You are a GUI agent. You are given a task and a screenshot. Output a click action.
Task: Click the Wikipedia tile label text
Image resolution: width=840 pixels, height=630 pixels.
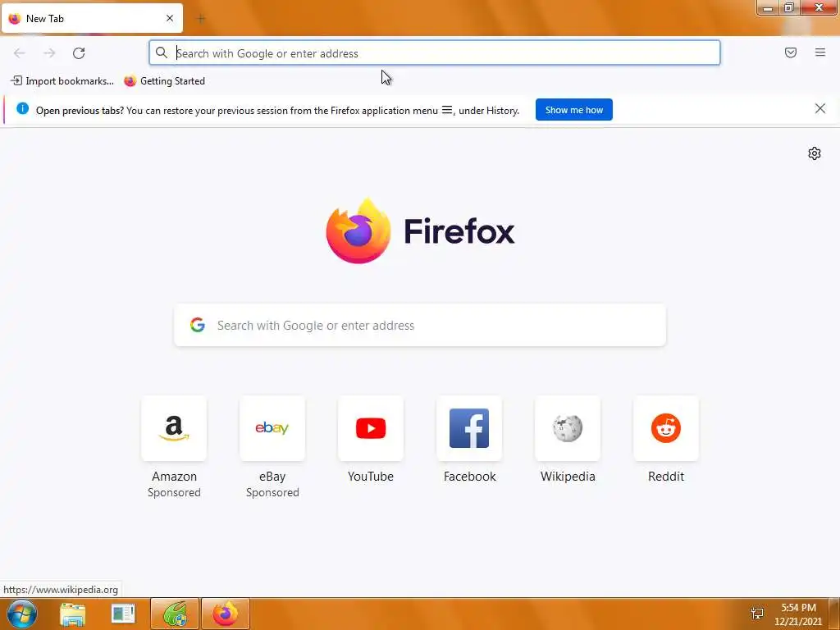point(568,477)
